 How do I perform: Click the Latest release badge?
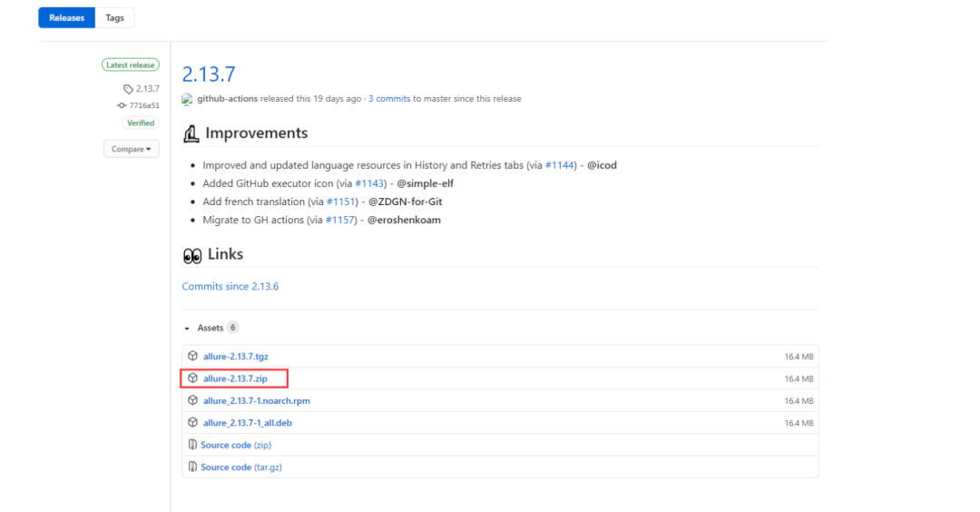point(130,65)
